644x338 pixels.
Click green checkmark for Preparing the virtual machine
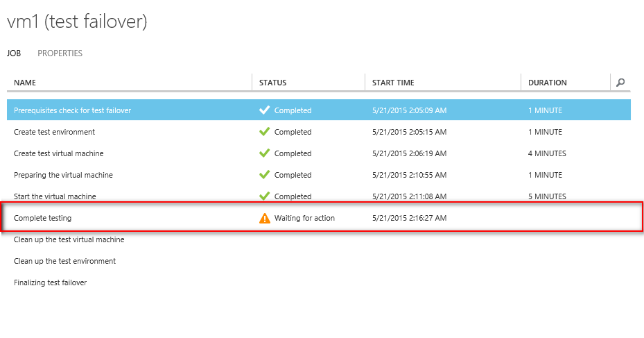pyautogui.click(x=265, y=174)
